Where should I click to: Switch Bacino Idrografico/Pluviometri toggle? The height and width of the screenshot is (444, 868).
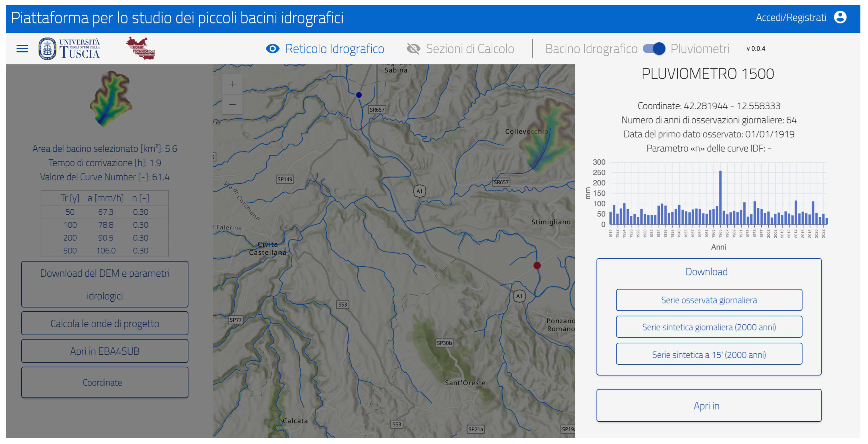[x=654, y=49]
